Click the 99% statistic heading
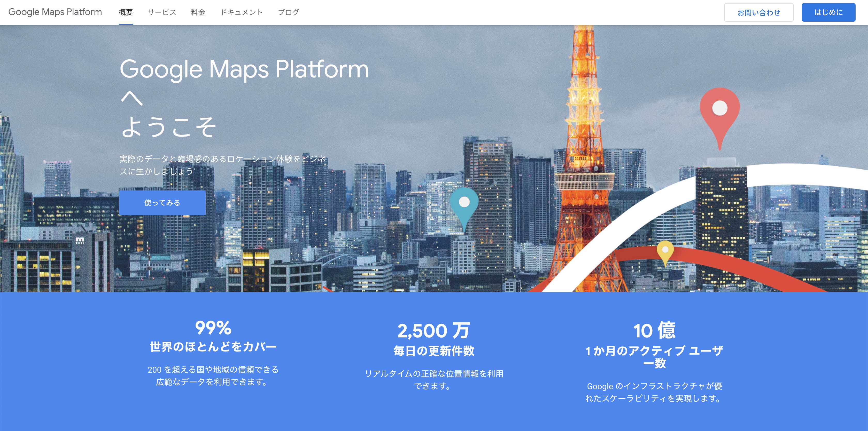This screenshot has width=868, height=431. pos(213,328)
